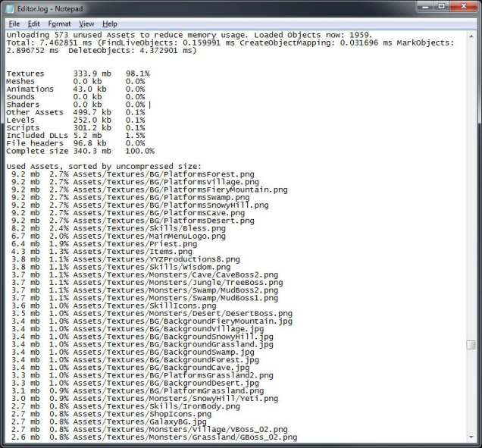482x448 pixels.
Task: Open the File menu
Action: pos(14,24)
